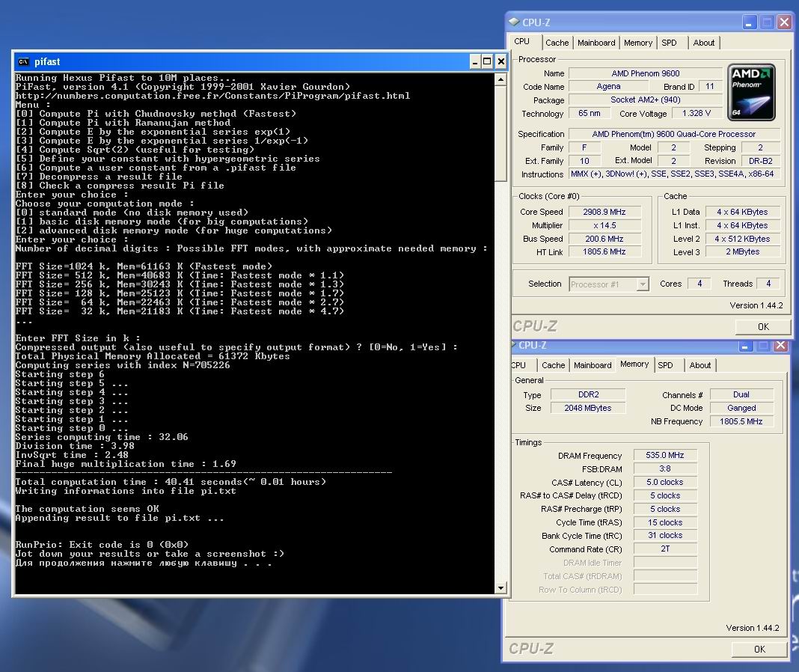799x672 pixels.
Task: Close the top CPU-Z window
Action: [784, 22]
